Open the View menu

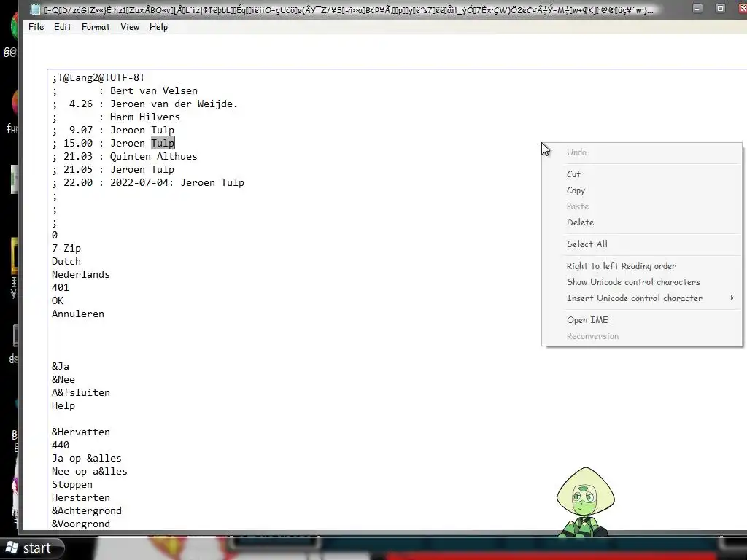130,27
